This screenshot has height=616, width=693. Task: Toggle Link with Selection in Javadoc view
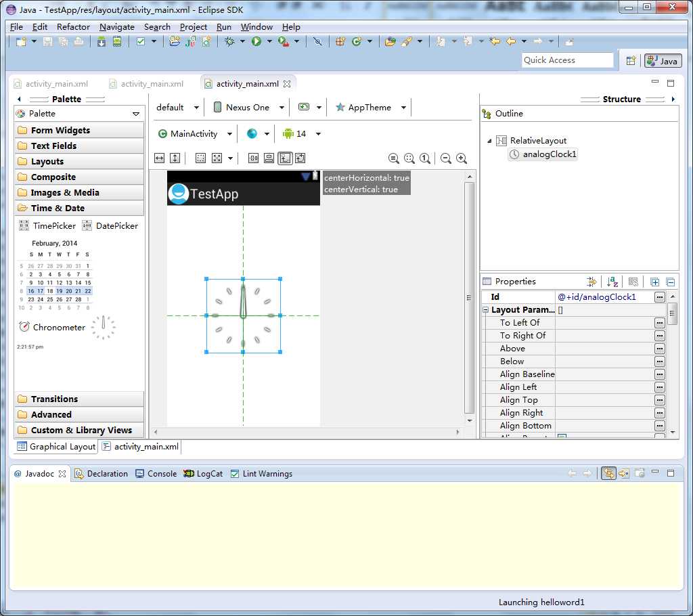point(608,474)
